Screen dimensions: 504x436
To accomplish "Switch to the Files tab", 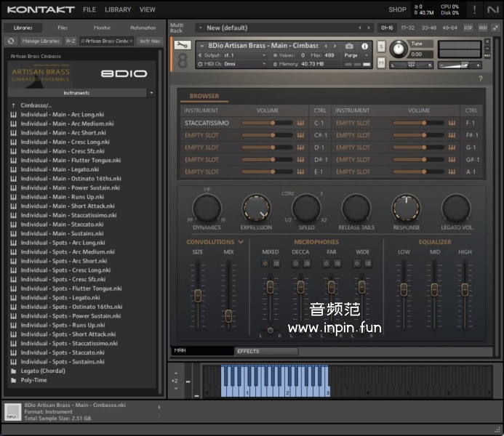I will click(x=63, y=28).
